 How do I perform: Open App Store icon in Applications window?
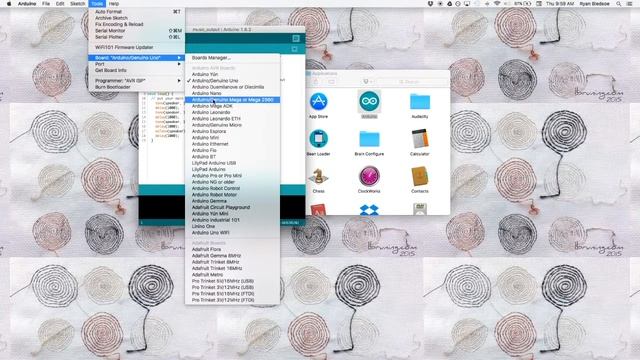click(318, 101)
